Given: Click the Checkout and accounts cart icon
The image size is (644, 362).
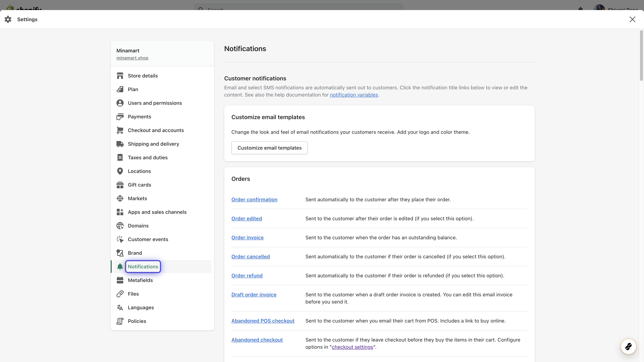Looking at the screenshot, I should point(120,130).
